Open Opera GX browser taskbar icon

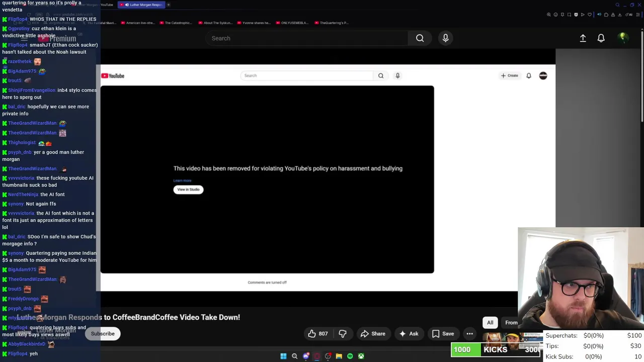point(316,356)
